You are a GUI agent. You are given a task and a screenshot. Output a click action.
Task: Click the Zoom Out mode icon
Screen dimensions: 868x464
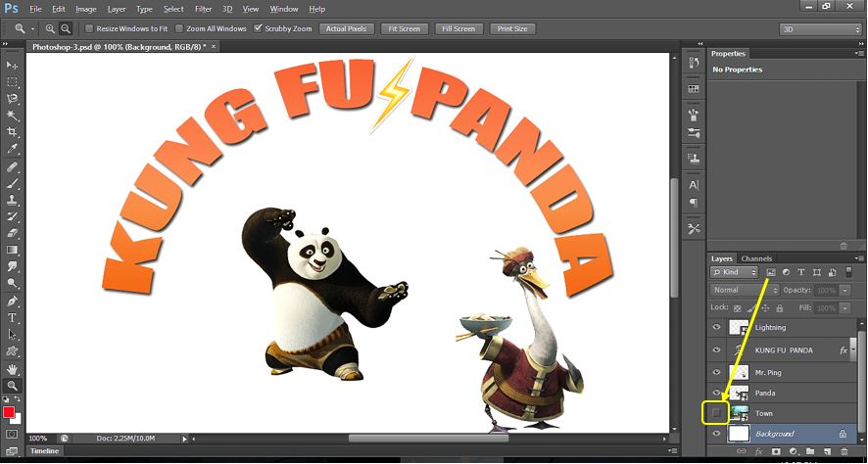coord(66,28)
